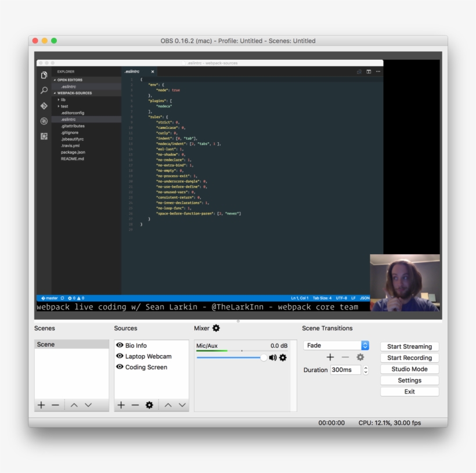The image size is (476, 473).
Task: Move scene down with arrow
Action: [x=88, y=405]
